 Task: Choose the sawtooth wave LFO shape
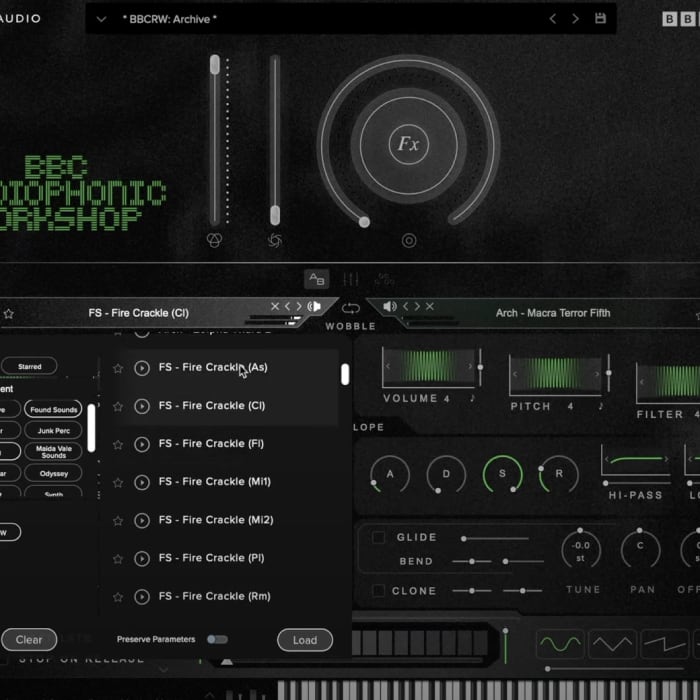[664, 644]
